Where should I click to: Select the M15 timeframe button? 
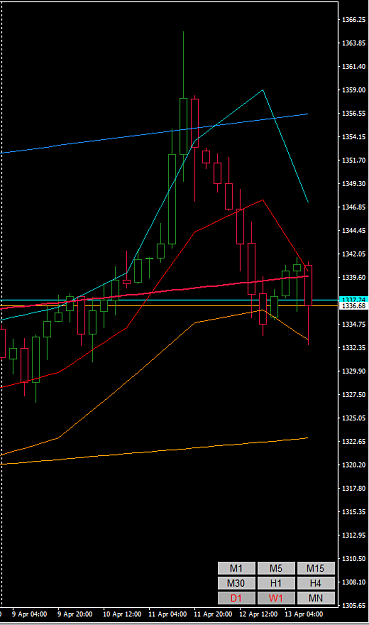pyautogui.click(x=316, y=568)
